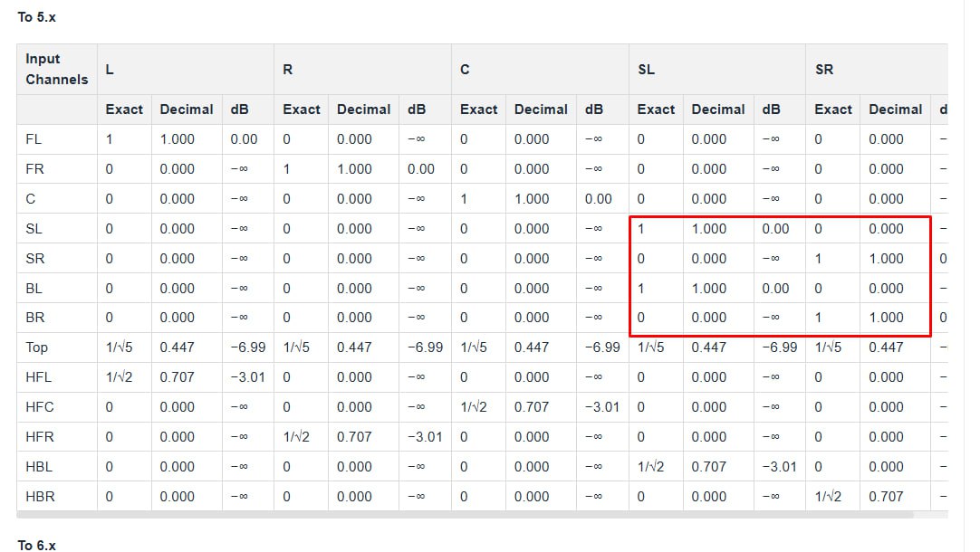980x552 pixels.
Task: Select the 'SL' output column header
Action: (x=646, y=69)
